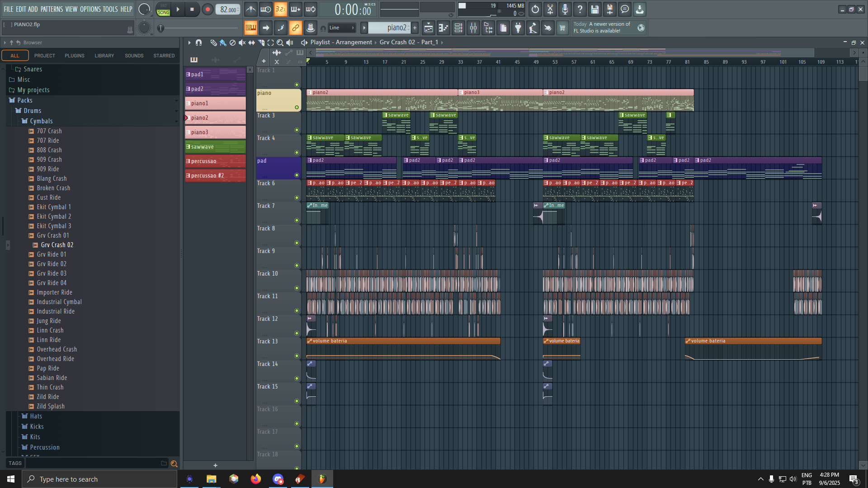
Task: Mute the pad track green light
Action: (297, 175)
